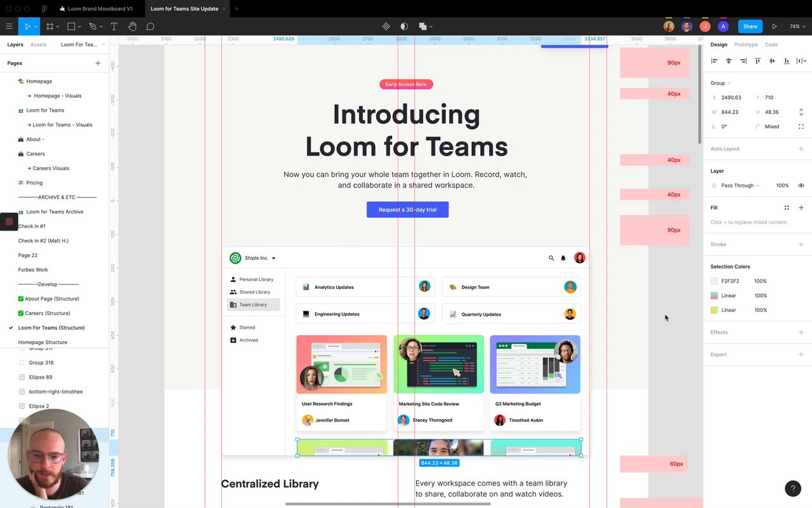Screen dimensions: 812x508
Task: Open the Pass Through blend mode dropdown
Action: click(x=740, y=185)
